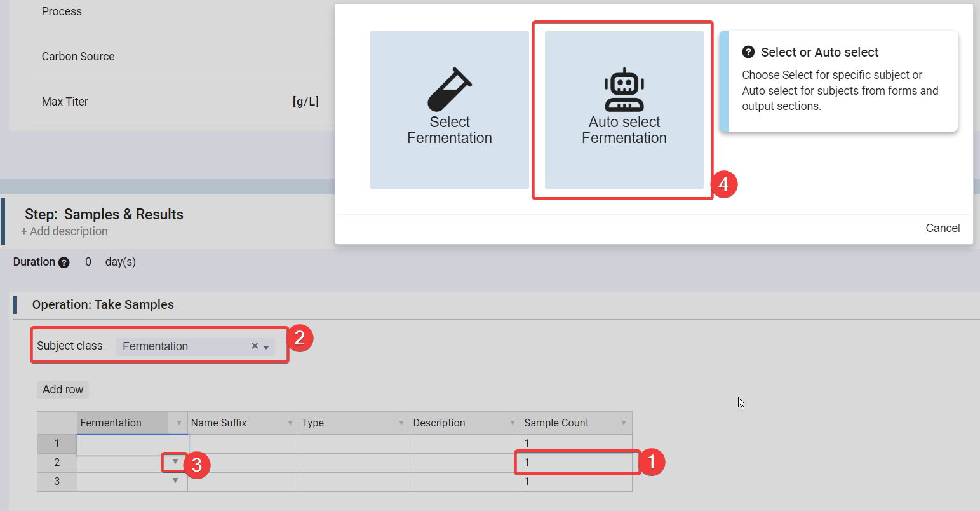The height and width of the screenshot is (511, 980).
Task: Click the Duration value field showing 0
Action: [x=88, y=262]
